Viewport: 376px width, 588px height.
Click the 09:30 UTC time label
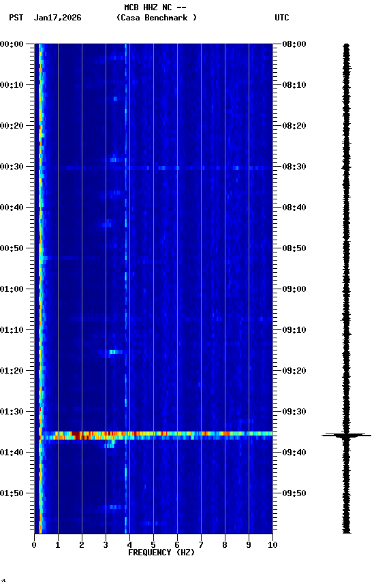294,412
